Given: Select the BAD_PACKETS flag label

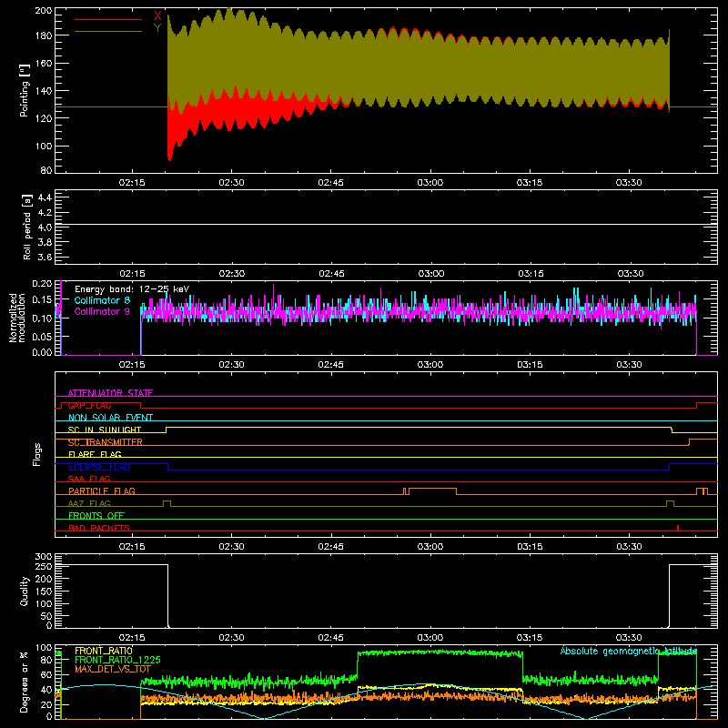Looking at the screenshot, I should tap(99, 528).
